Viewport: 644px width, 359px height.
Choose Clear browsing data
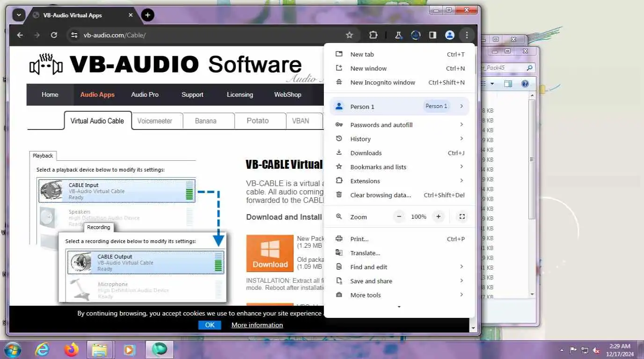(400, 195)
